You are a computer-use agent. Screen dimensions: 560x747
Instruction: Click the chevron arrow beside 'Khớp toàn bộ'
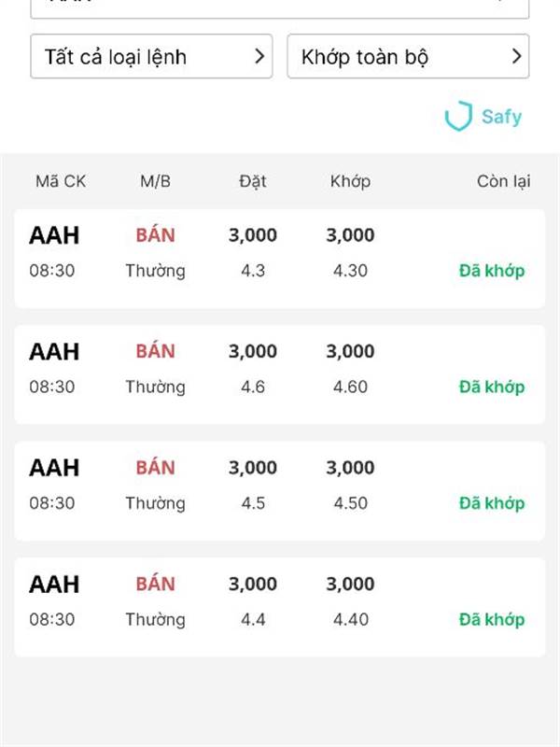pyautogui.click(x=517, y=57)
